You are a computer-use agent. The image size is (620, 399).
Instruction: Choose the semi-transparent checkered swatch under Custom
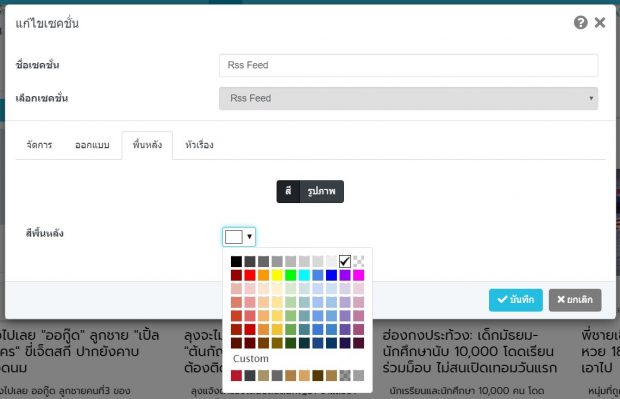(345, 375)
